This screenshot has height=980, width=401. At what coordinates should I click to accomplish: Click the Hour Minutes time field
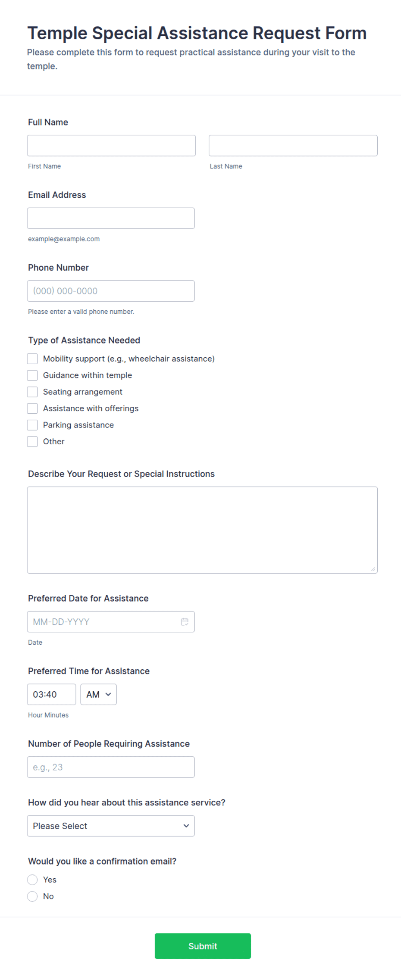click(x=51, y=694)
